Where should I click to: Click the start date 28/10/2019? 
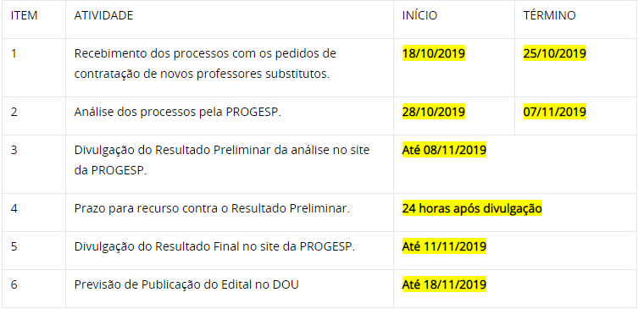(434, 112)
